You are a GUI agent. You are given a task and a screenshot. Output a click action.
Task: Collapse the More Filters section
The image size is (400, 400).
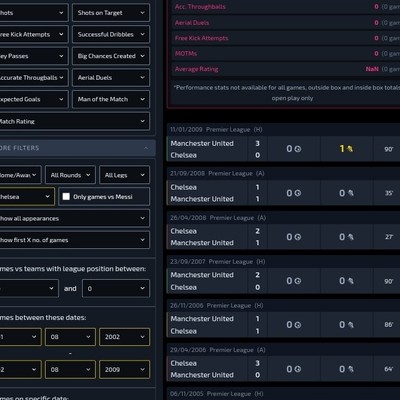[x=146, y=148]
